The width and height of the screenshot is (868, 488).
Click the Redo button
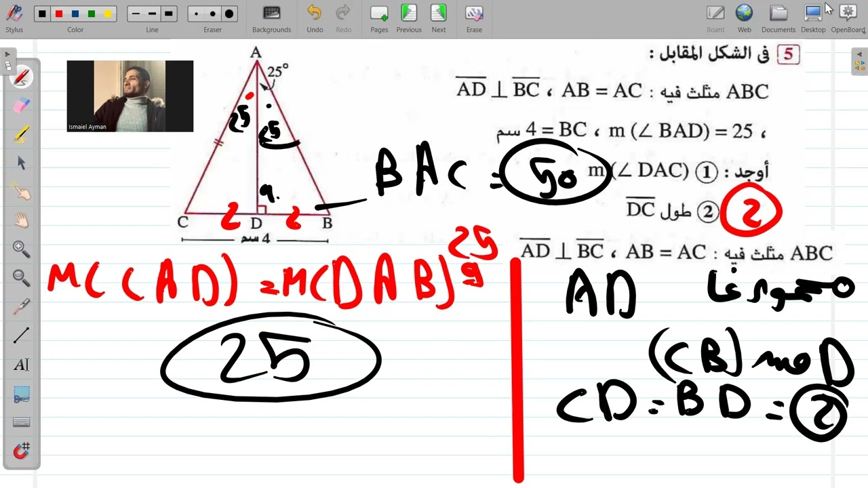344,18
